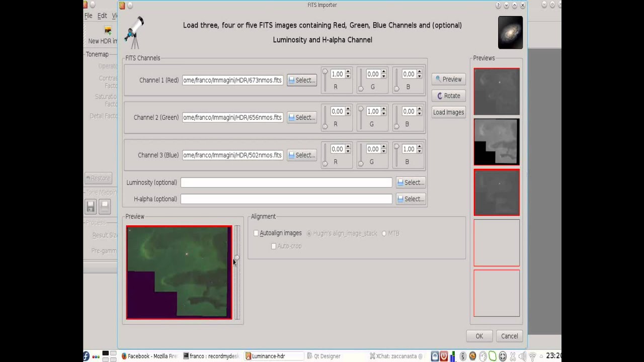
Task: Enable the Autoalign images checkbox
Action: pyautogui.click(x=256, y=233)
